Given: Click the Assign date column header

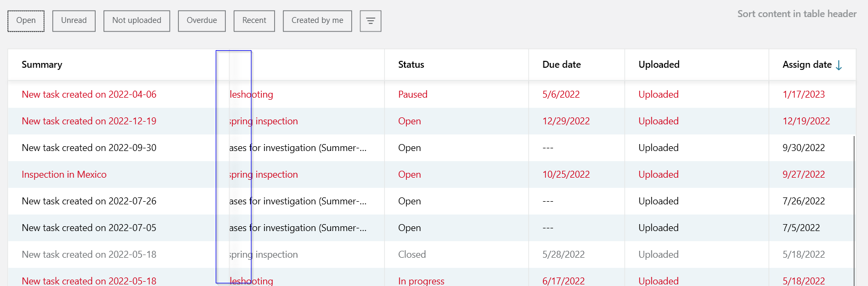Looking at the screenshot, I should (x=807, y=65).
